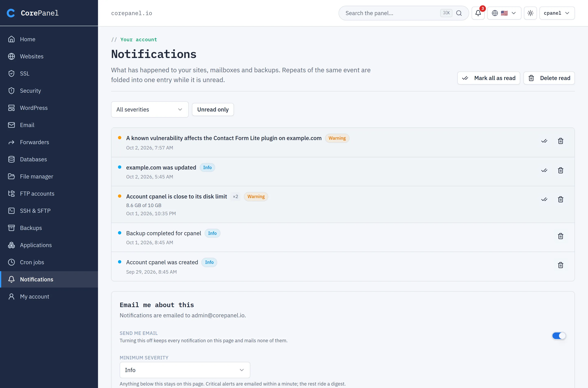Open Cron jobs in the sidebar
The width and height of the screenshot is (588, 388).
click(x=49, y=262)
